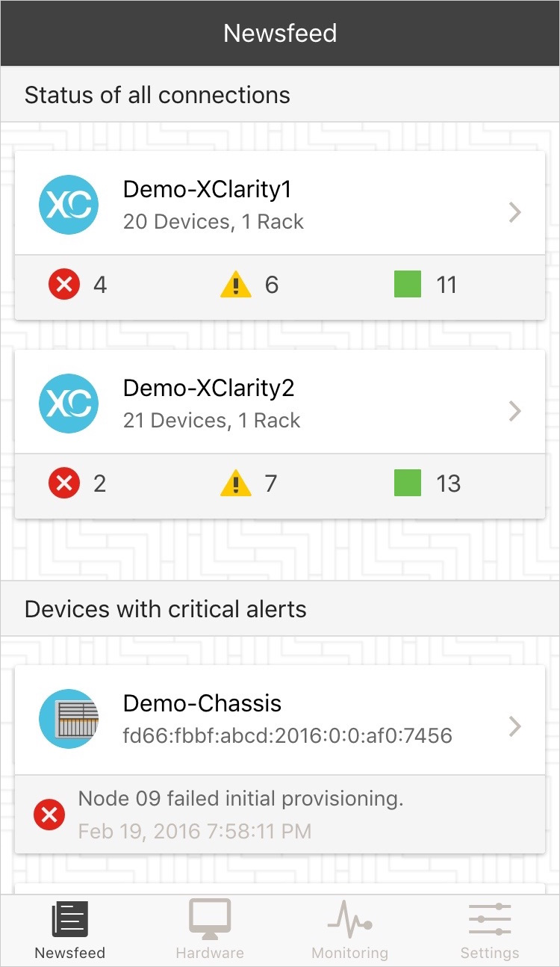Image resolution: width=560 pixels, height=967 pixels.
Task: Click the green normal status square showing 13
Action: [x=408, y=483]
